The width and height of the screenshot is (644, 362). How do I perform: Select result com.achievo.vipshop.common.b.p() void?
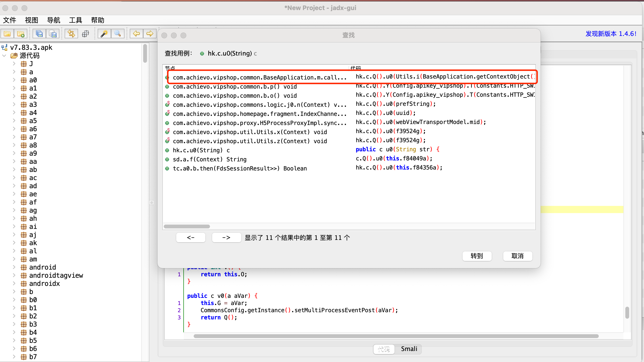pyautogui.click(x=349, y=86)
